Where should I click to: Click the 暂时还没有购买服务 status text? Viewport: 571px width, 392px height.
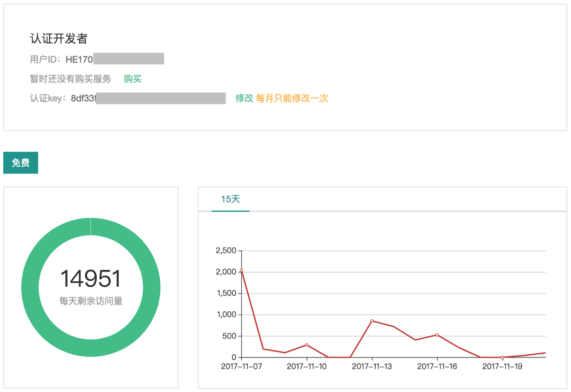70,79
